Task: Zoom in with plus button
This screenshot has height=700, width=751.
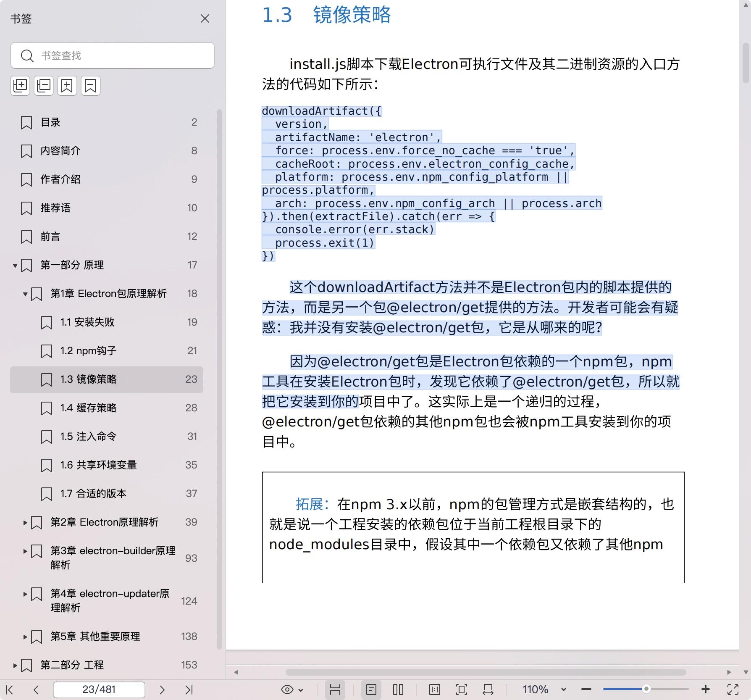Action: (x=706, y=689)
